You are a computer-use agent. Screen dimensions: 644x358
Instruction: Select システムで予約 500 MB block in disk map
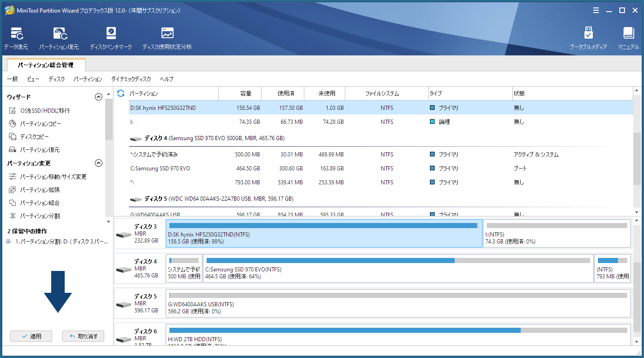click(x=184, y=268)
